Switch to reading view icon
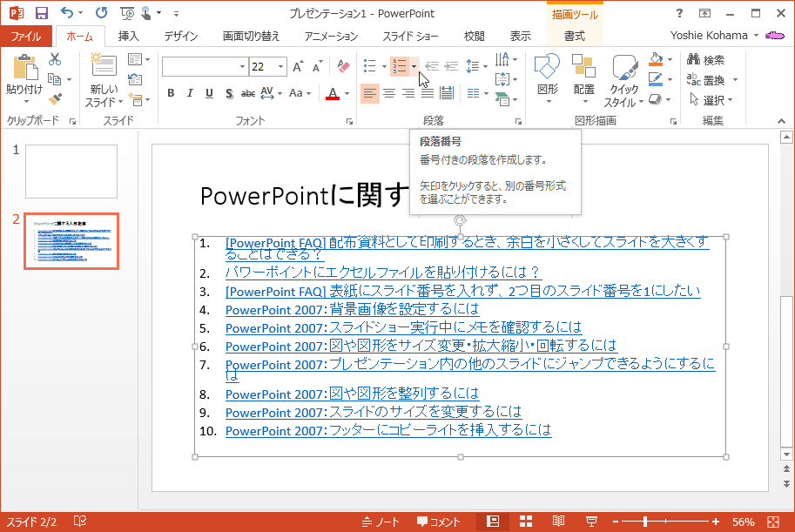The height and width of the screenshot is (532, 795). [558, 522]
